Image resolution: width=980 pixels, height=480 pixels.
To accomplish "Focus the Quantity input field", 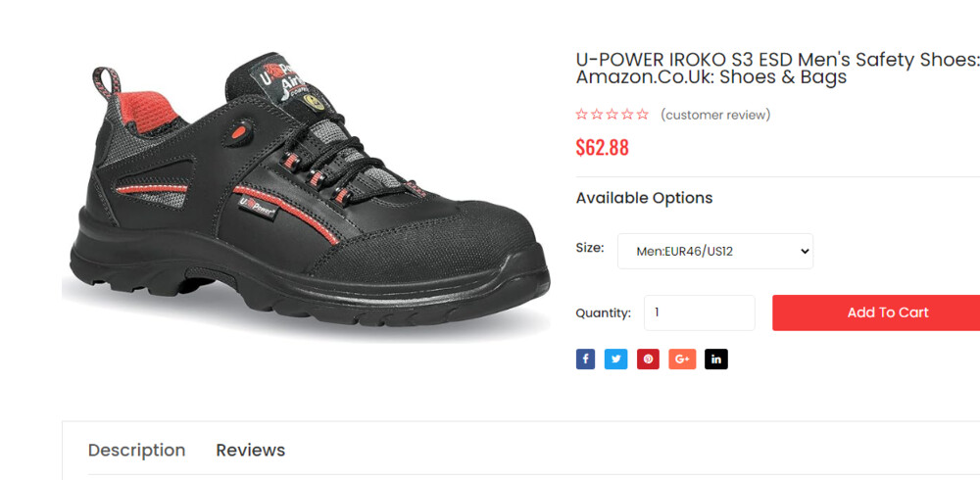I will [x=700, y=312].
